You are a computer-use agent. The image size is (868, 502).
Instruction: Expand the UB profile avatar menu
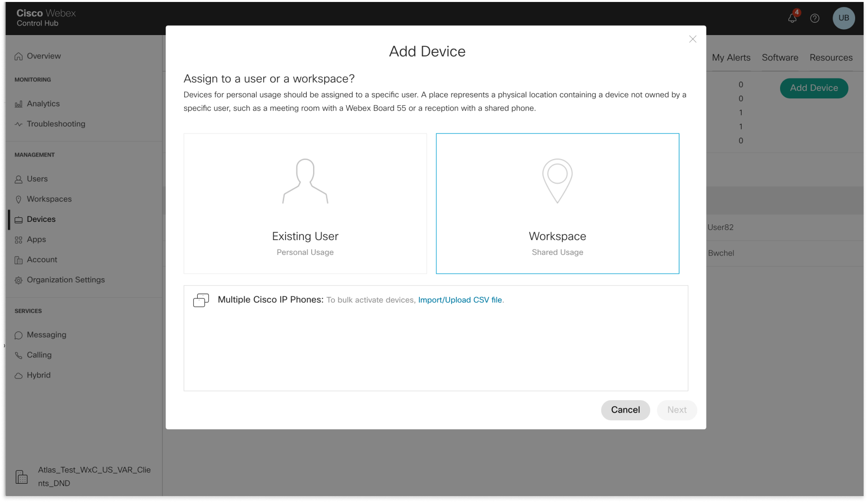coord(843,18)
